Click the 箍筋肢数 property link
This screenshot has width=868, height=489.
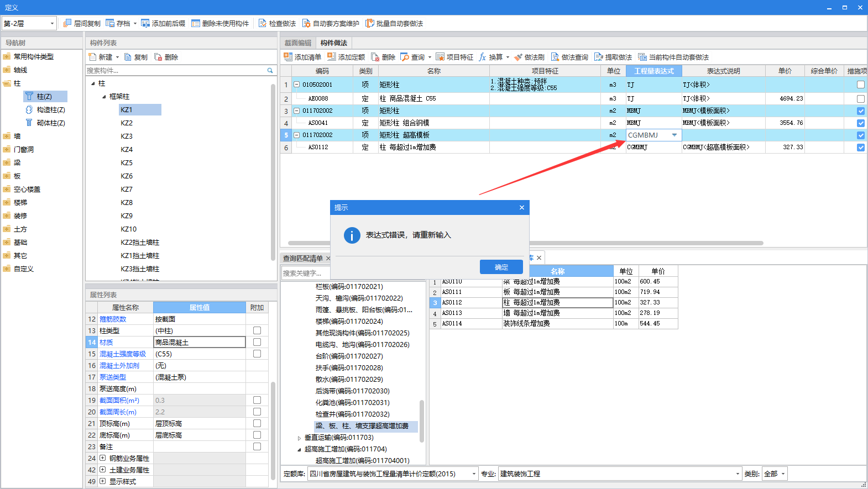point(113,319)
